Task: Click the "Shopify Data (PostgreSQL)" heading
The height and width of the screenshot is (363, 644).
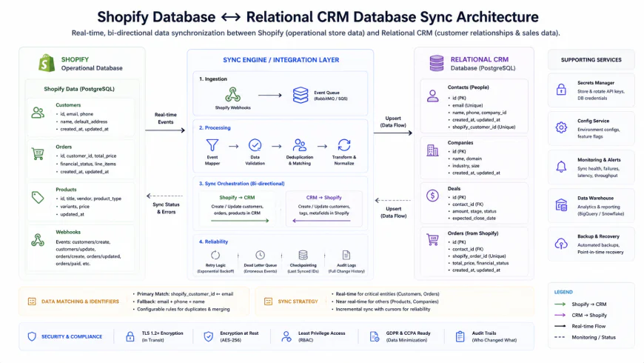Action: click(79, 89)
